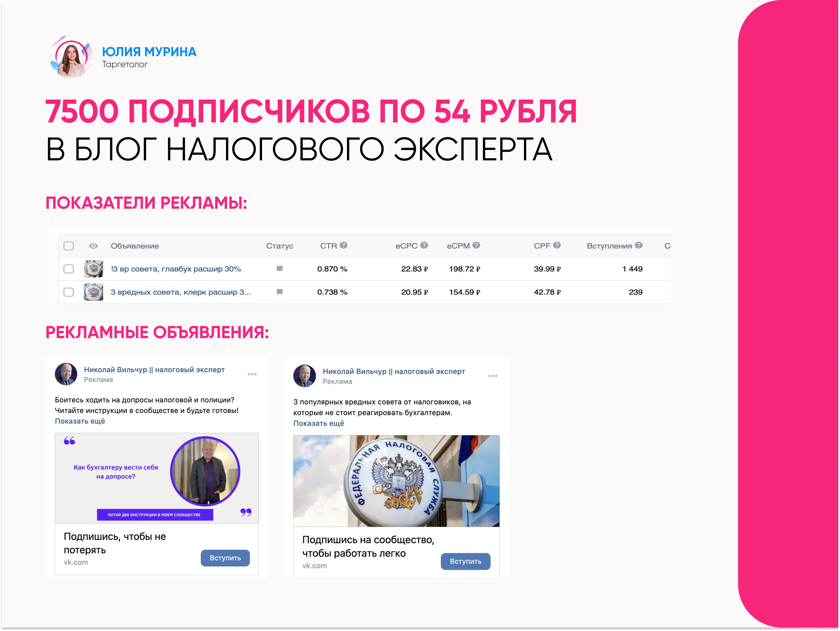Click the Таргетолог subtitle
The height and width of the screenshot is (631, 840).
(125, 64)
